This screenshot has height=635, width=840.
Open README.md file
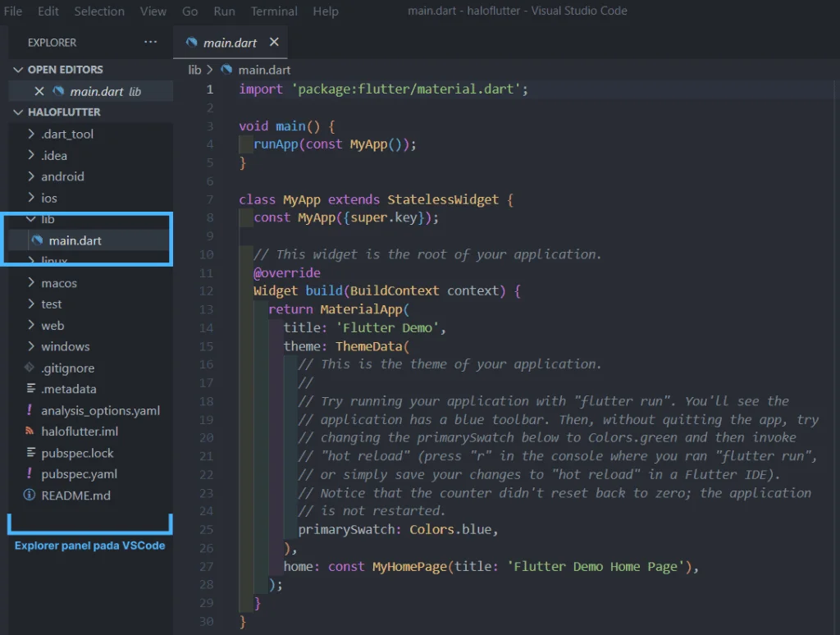pyautogui.click(x=76, y=496)
